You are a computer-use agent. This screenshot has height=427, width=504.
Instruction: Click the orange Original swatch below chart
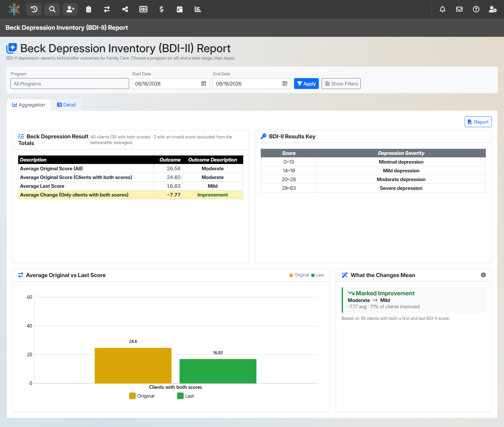tap(132, 396)
